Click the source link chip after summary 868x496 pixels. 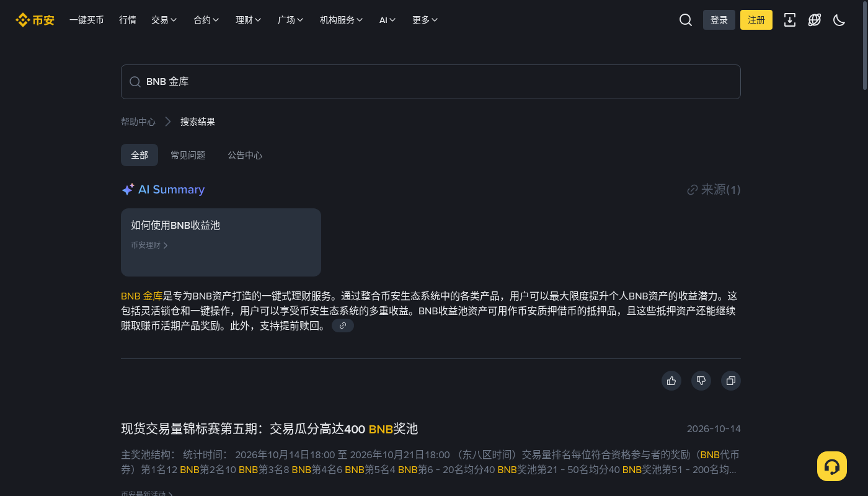343,325
